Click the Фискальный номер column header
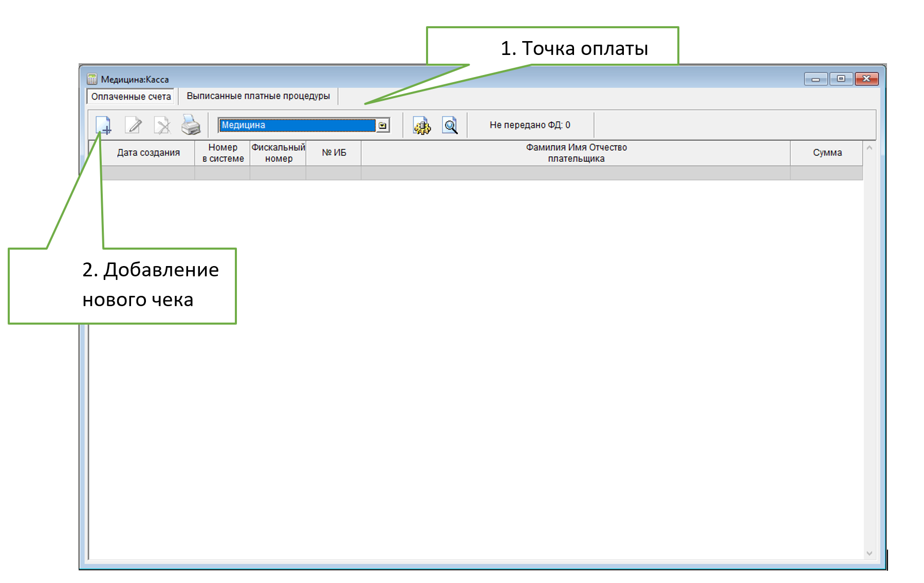 click(x=278, y=153)
